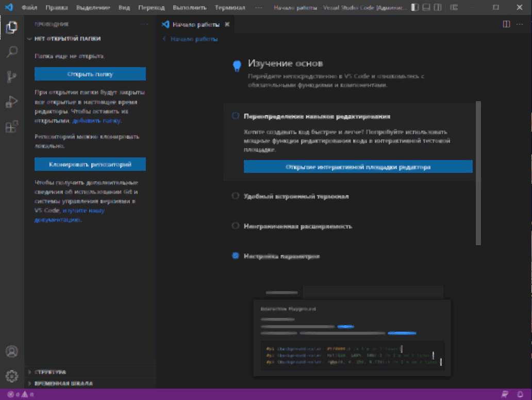Viewport: 532px width, 400px height.
Task: Open notifications bell in status bar
Action: coord(520,394)
